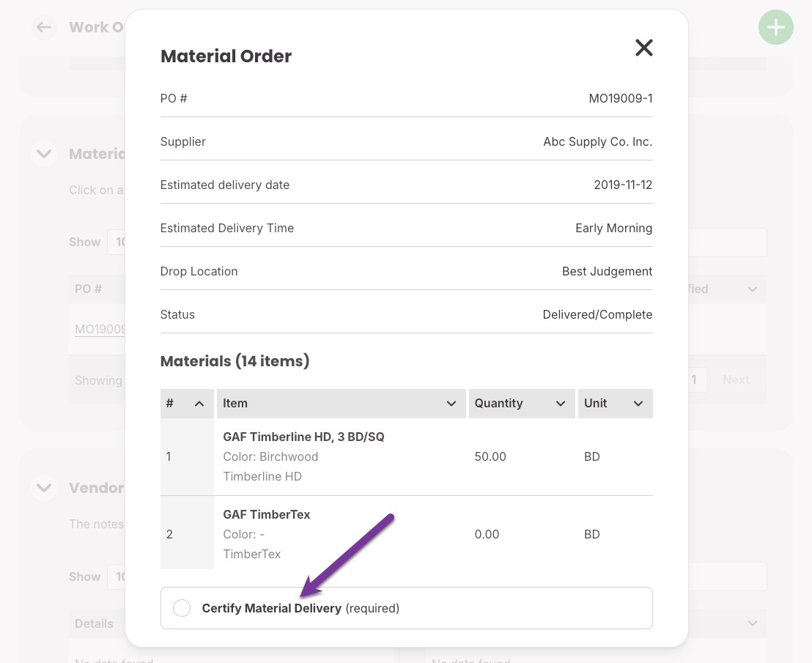Click the search field in the Vendor section
Image resolution: width=812 pixels, height=663 pixels.
click(x=727, y=577)
